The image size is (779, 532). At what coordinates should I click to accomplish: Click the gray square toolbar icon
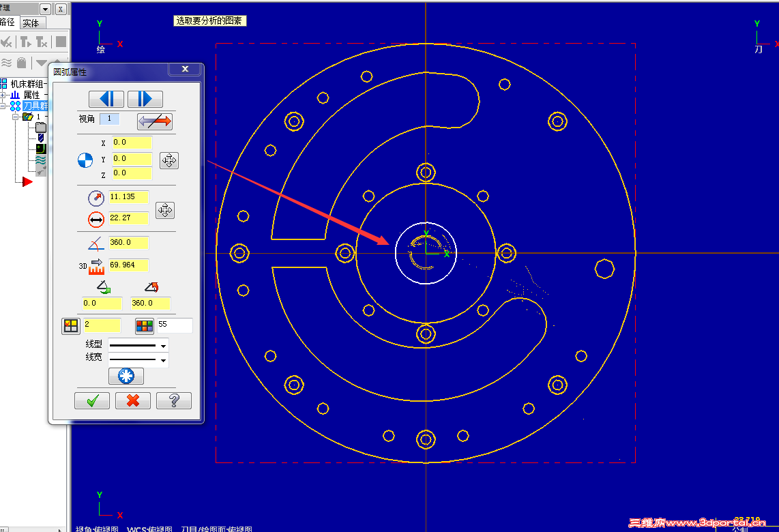coord(61,42)
